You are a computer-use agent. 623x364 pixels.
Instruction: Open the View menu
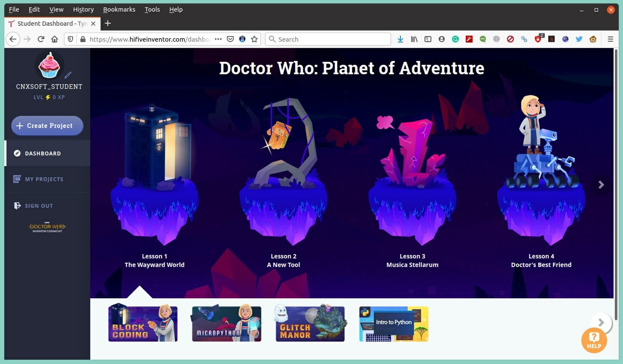tap(56, 9)
